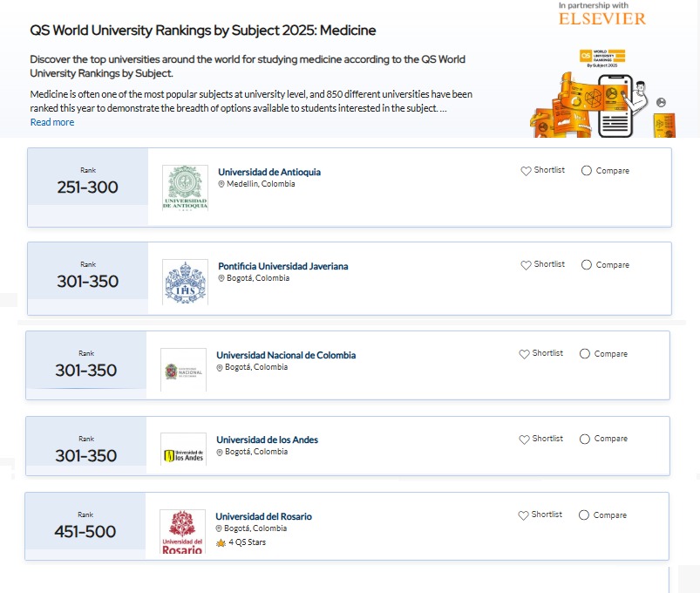
Task: Click the Elsevier partnership logo
Action: [x=601, y=19]
